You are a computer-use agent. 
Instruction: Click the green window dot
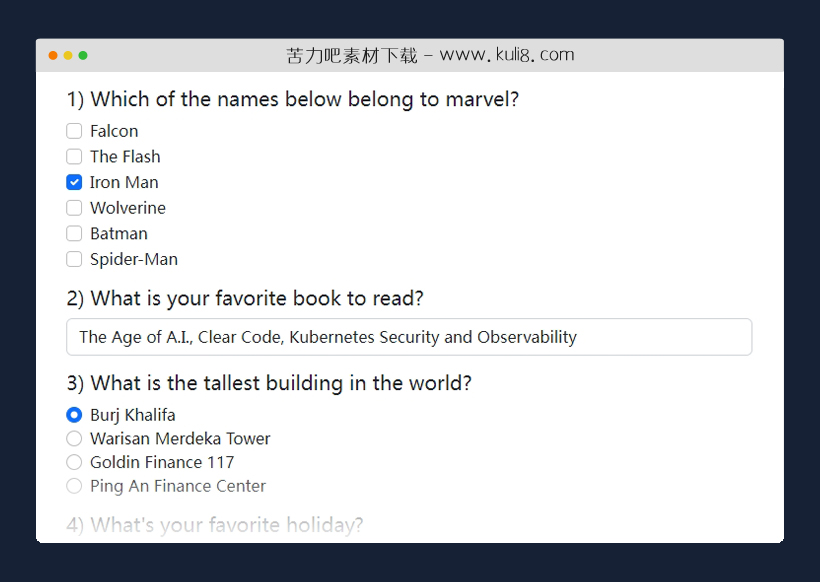pyautogui.click(x=83, y=55)
